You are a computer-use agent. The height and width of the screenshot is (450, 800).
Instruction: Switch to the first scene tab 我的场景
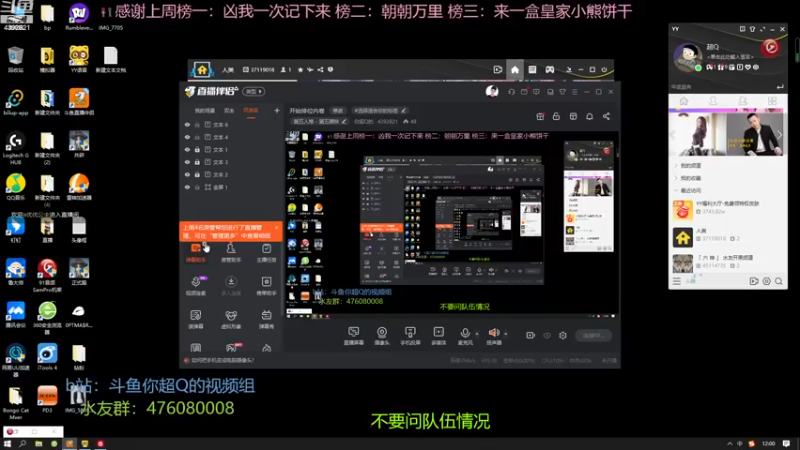pyautogui.click(x=205, y=111)
